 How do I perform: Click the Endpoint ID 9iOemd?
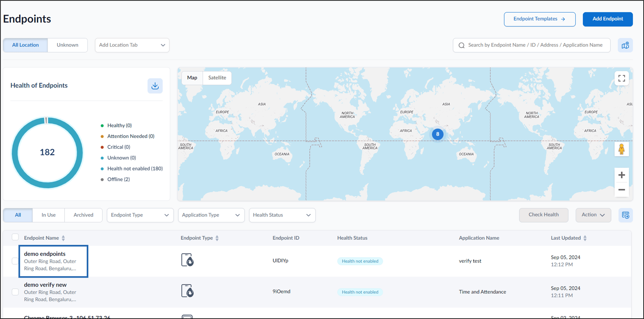[x=282, y=291]
